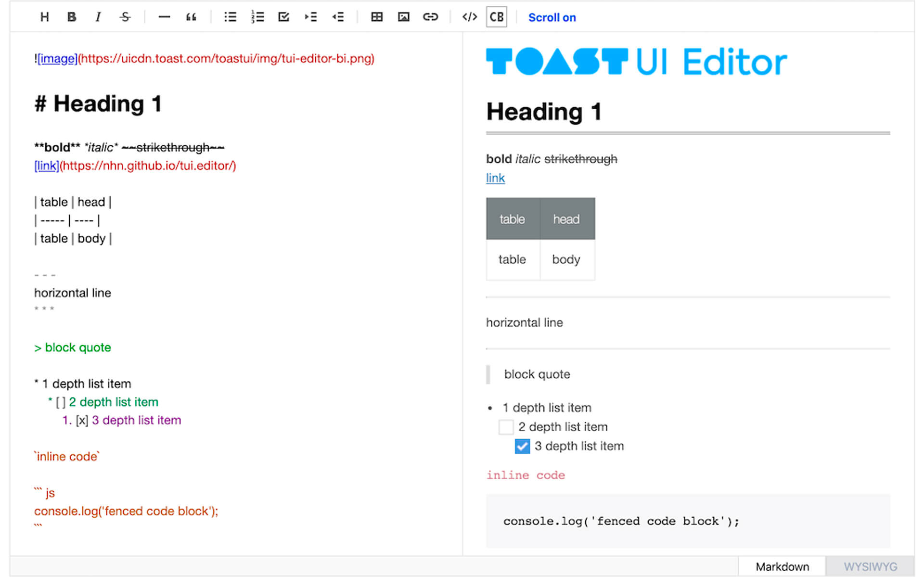Create unordered bullet list
This screenshot has width=924, height=577.
(230, 17)
